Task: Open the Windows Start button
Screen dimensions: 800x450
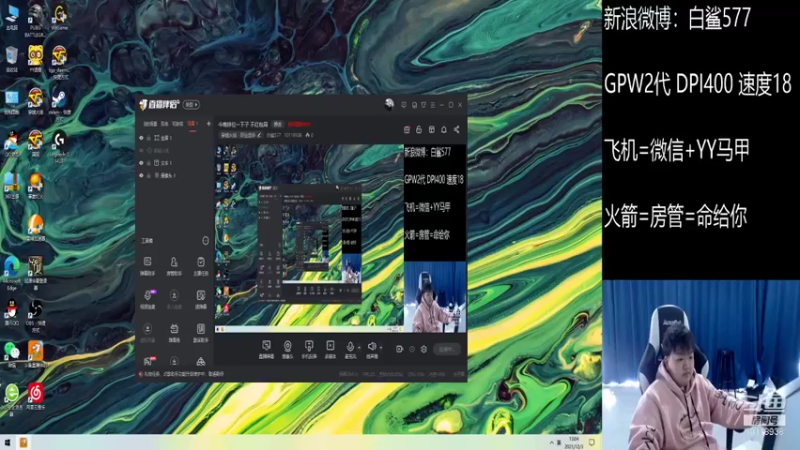Action: (8, 442)
